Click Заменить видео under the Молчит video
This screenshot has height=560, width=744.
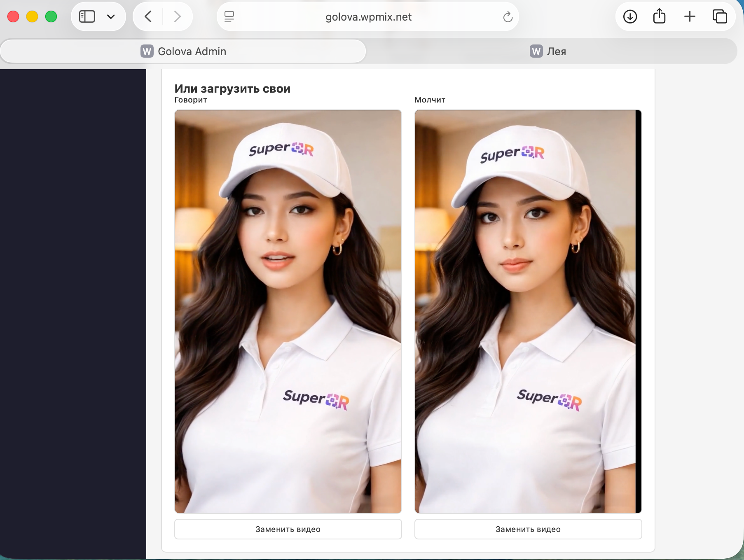point(528,529)
